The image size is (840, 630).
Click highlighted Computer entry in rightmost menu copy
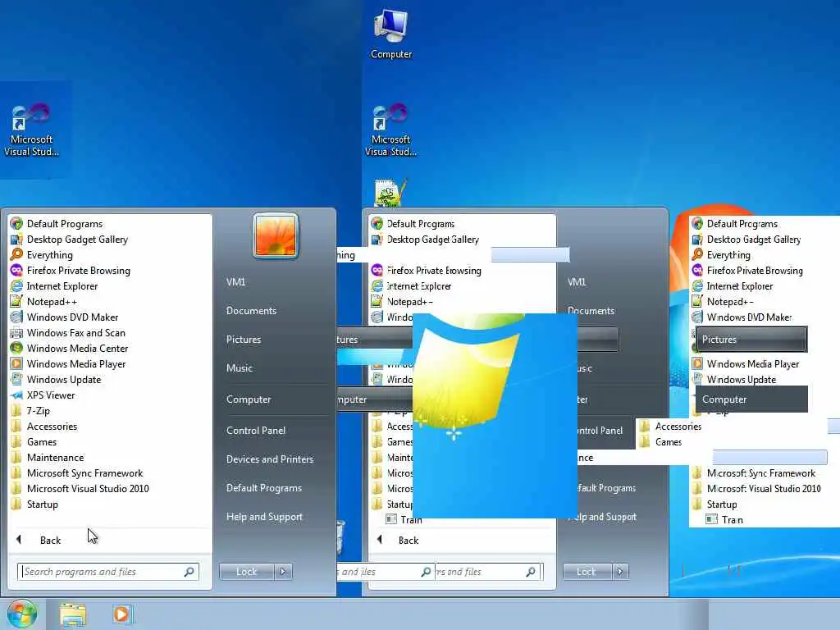751,399
